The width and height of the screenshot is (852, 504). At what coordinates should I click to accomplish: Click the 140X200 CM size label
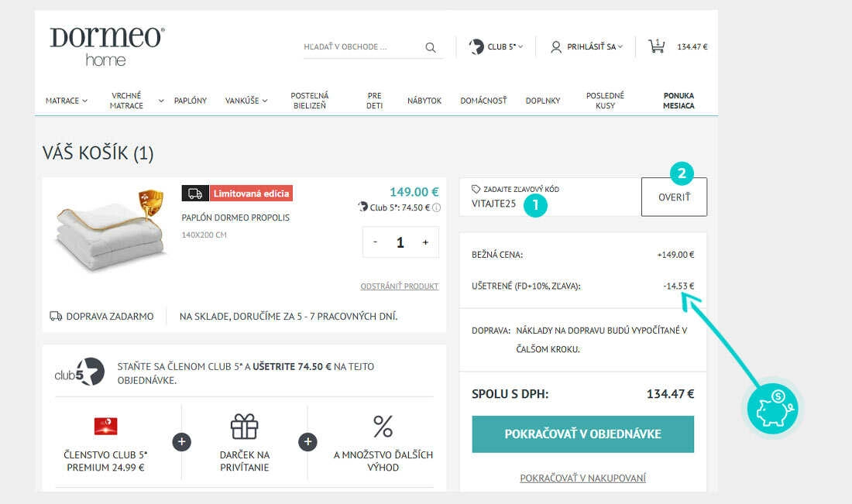[204, 235]
